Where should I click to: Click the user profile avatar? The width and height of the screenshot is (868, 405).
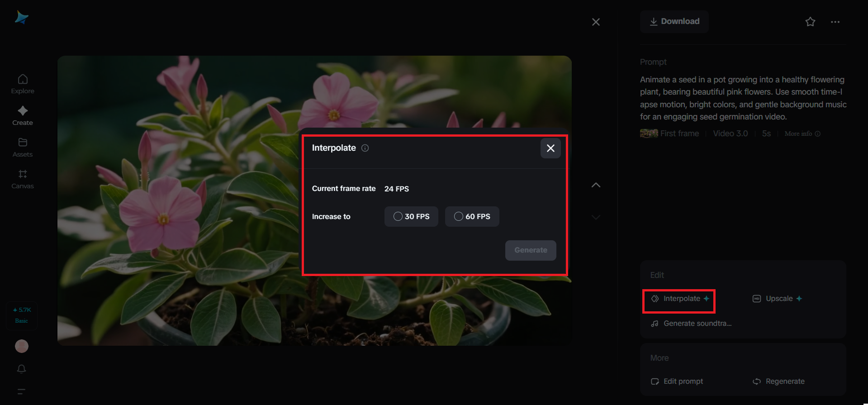click(x=22, y=346)
